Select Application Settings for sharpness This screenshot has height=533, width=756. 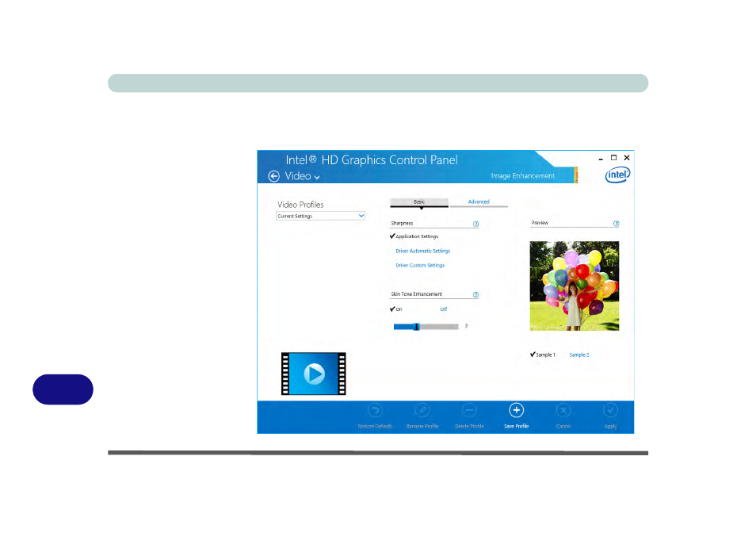click(414, 236)
